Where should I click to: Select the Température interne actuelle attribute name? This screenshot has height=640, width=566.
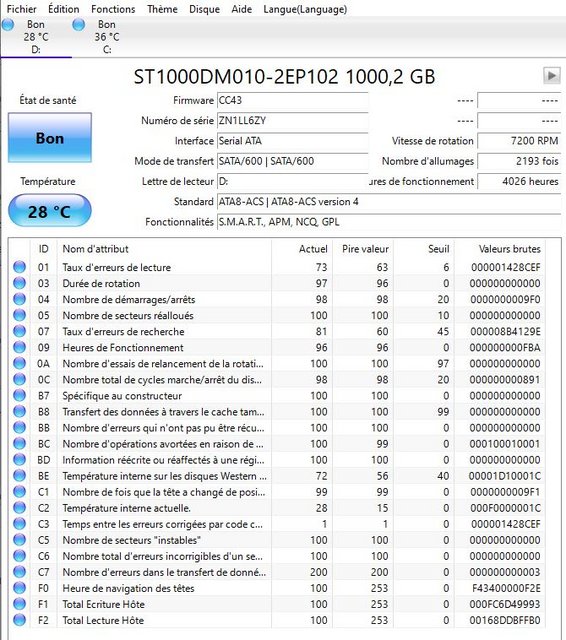[x=127, y=508]
